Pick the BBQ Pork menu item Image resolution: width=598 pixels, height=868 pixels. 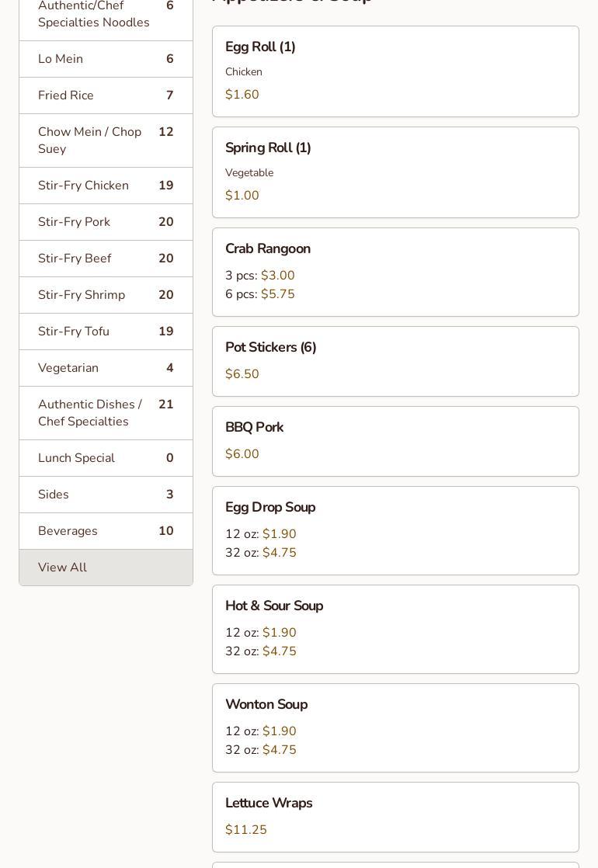click(395, 441)
